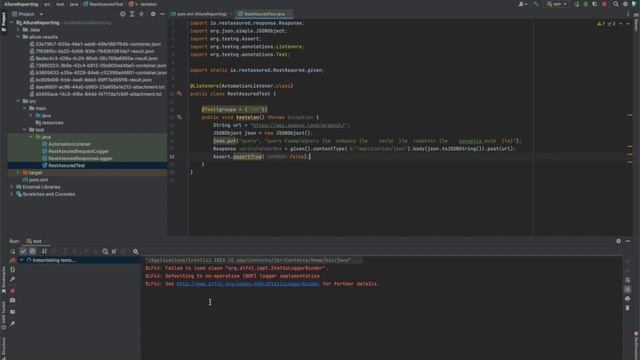
Task: Click AllureReporting breadcrumb in navigation bar
Action: click(21, 4)
